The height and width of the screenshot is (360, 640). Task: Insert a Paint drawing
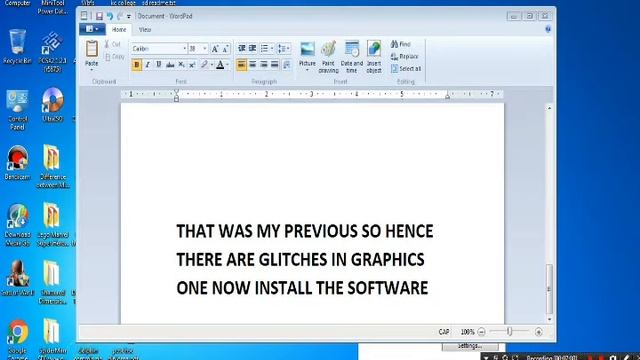coord(329,57)
